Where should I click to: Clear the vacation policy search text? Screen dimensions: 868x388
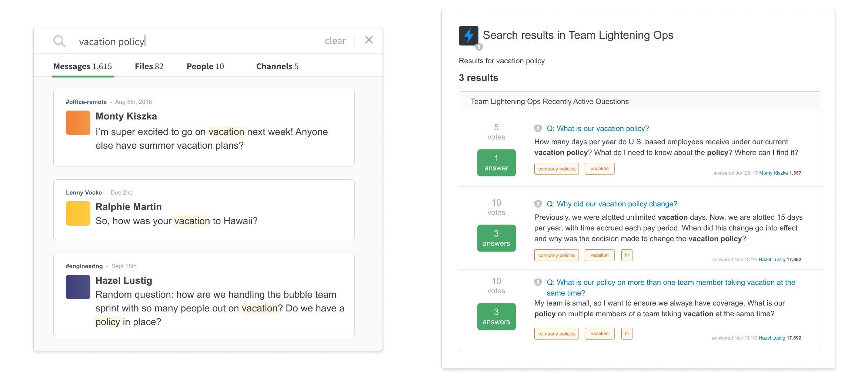[x=335, y=41]
